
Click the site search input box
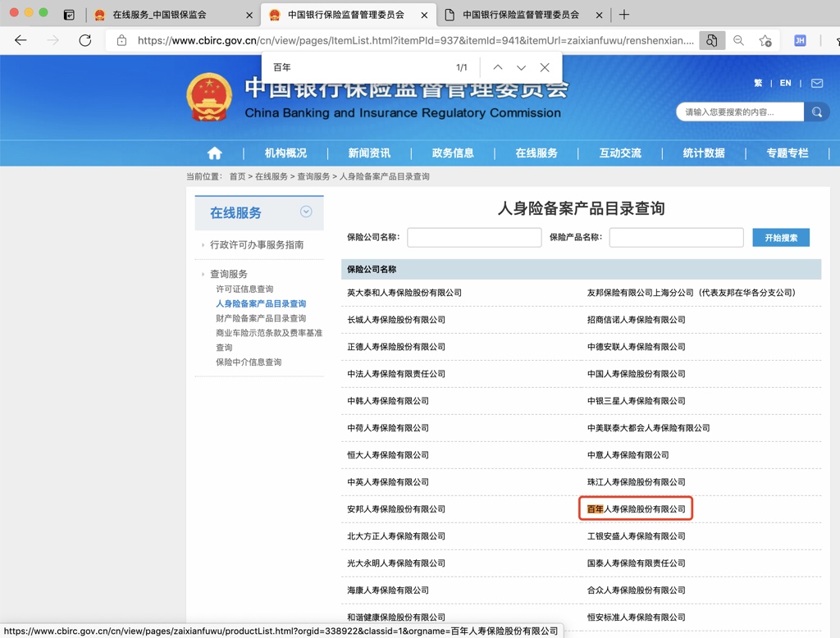740,112
